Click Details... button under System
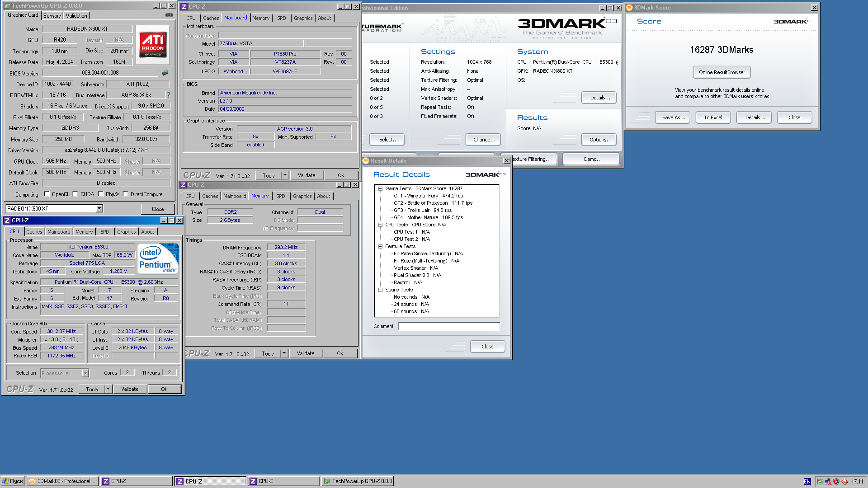The image size is (868, 488). [600, 98]
